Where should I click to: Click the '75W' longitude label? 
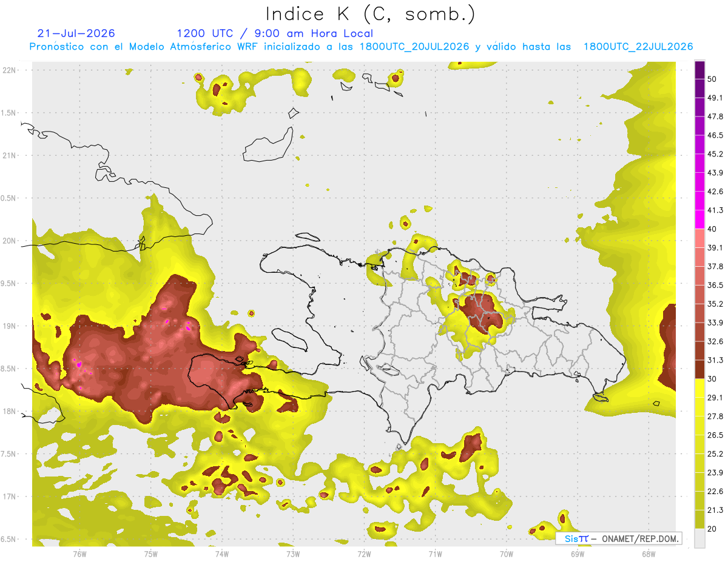[150, 554]
